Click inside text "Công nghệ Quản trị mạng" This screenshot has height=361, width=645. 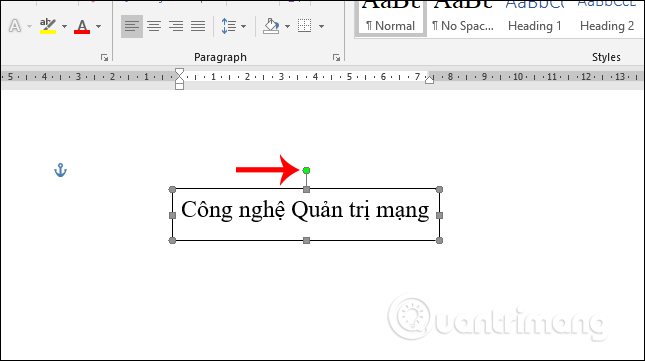point(305,211)
